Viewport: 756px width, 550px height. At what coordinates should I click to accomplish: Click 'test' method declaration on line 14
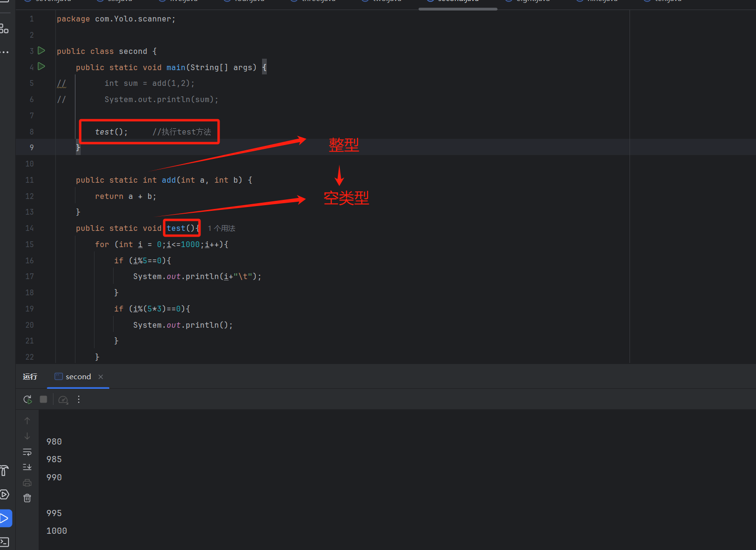(x=176, y=228)
